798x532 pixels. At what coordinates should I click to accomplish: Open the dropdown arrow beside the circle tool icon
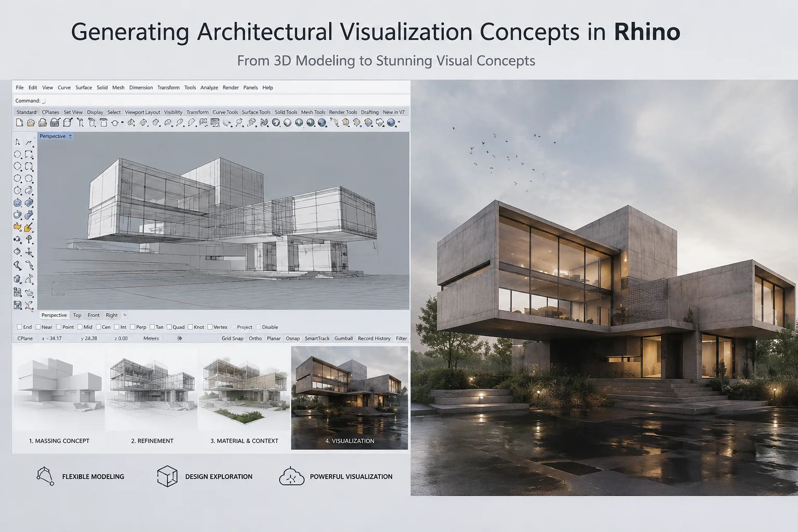[123, 123]
